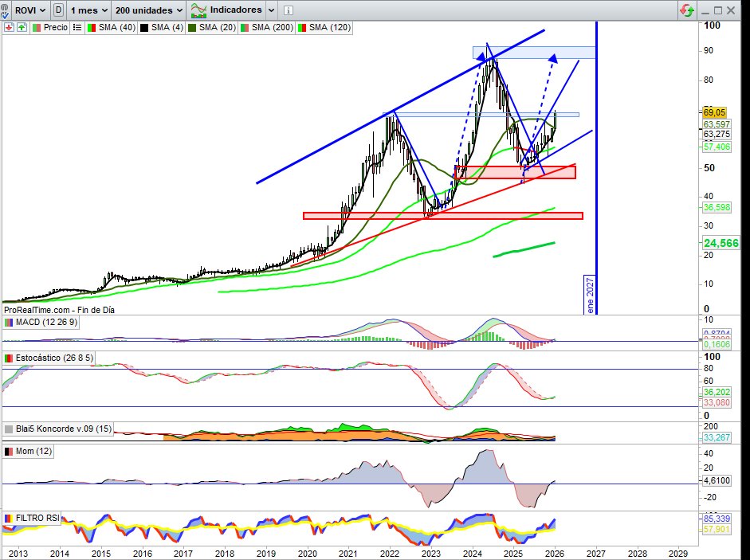Click the red-green trading arrows icon
The height and width of the screenshot is (560, 750).
point(687,10)
